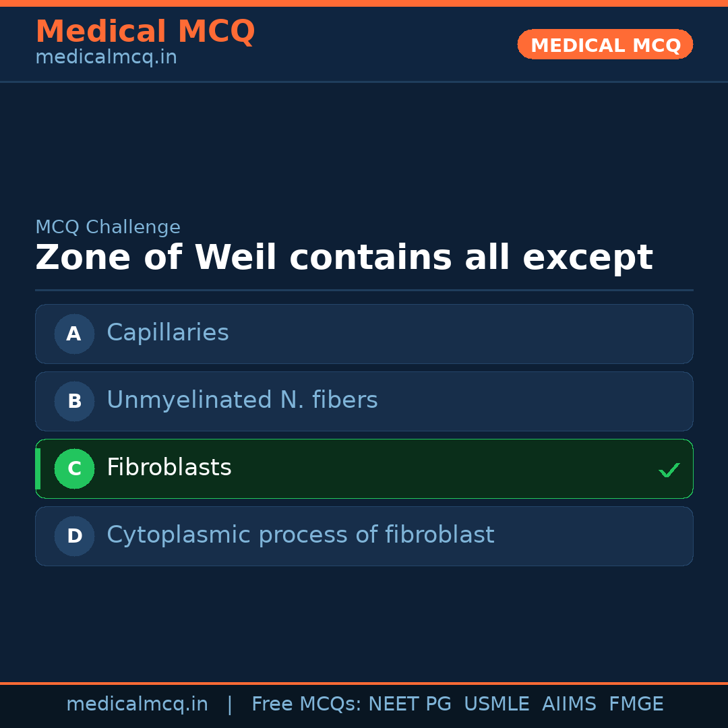Image resolution: width=728 pixels, height=728 pixels.
Task: Click the letter B circle badge
Action: (x=74, y=401)
